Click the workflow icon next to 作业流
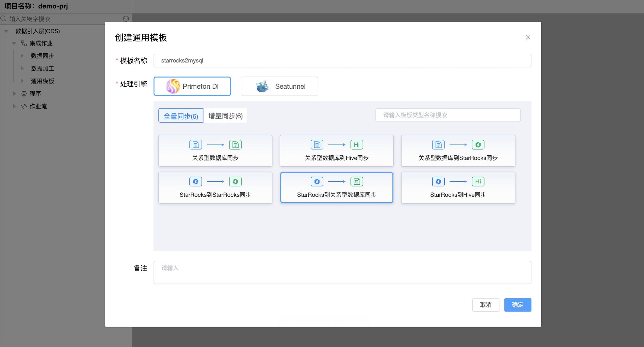This screenshot has height=347, width=644. point(24,106)
